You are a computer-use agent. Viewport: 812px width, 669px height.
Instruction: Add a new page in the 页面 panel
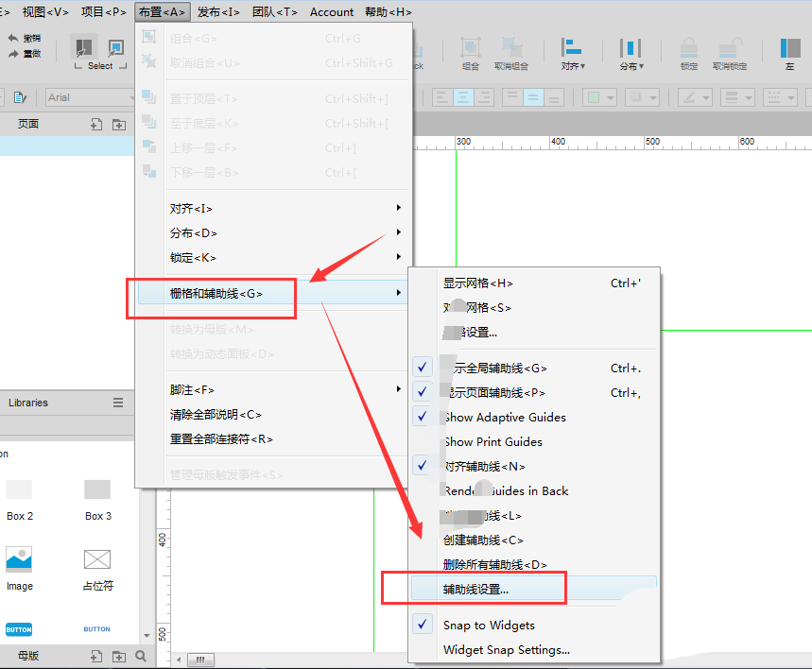tap(96, 124)
